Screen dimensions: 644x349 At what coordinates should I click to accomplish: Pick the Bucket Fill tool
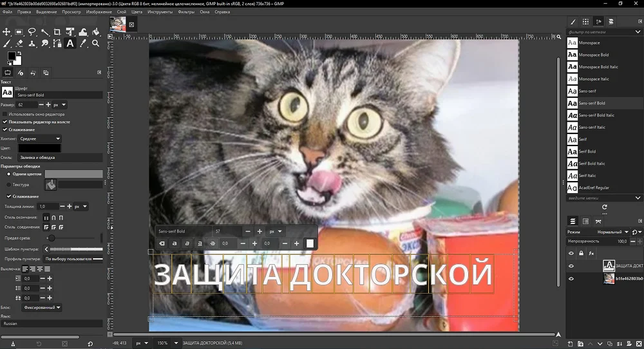point(95,32)
